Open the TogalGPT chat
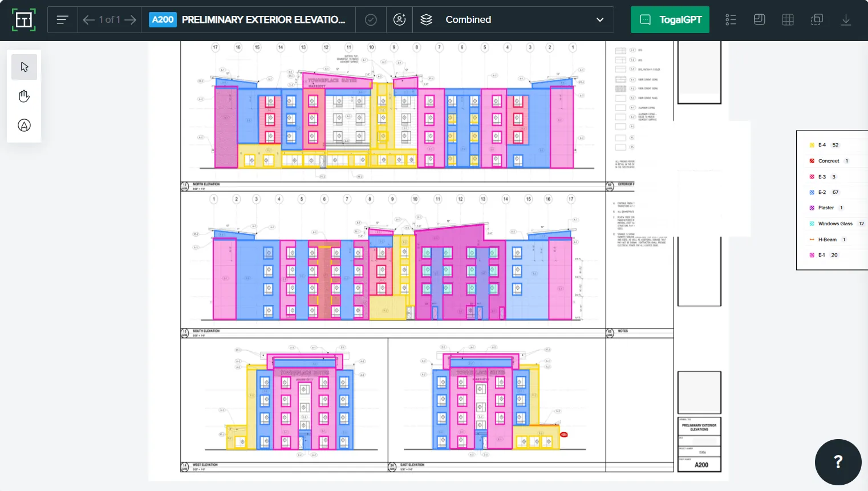Viewport: 868px width, 491px height. coord(670,20)
